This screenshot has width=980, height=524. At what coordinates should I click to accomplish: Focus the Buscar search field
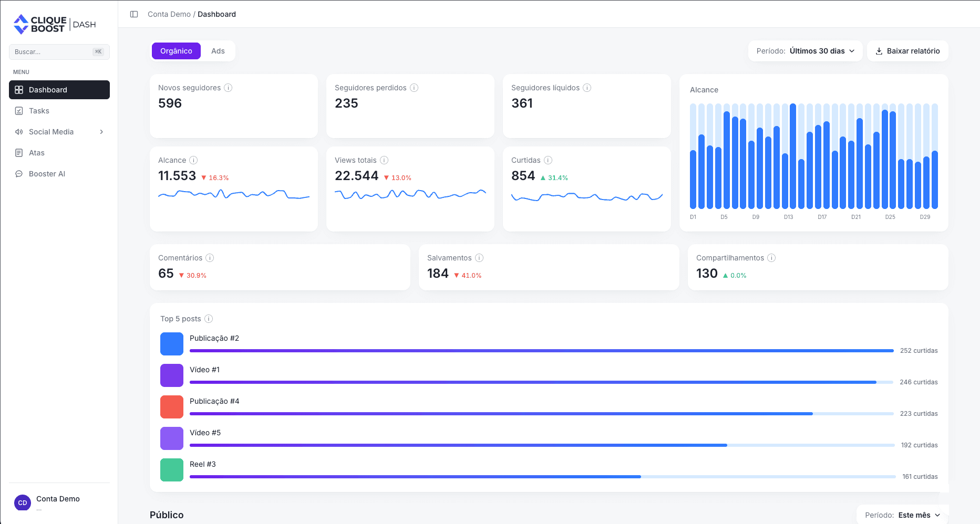click(59, 52)
